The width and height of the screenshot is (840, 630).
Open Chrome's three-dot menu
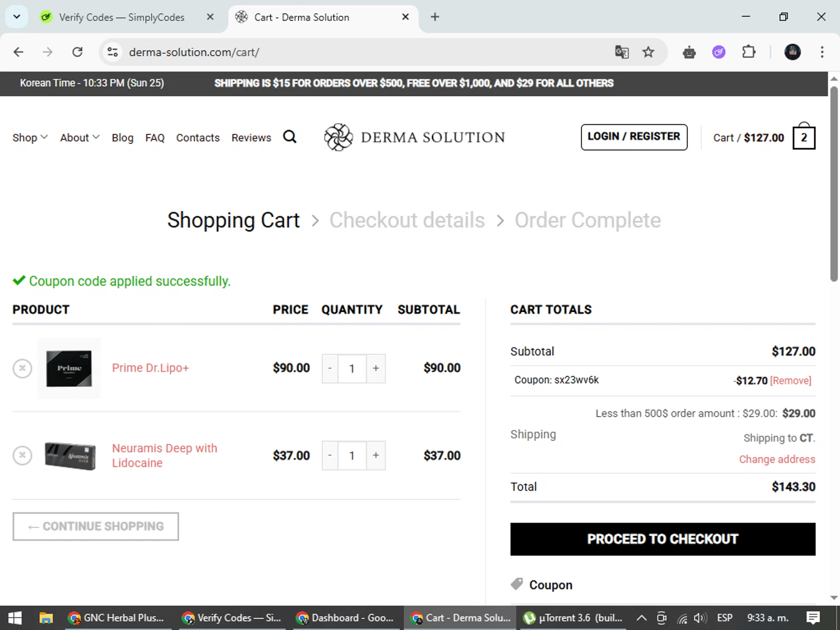click(x=822, y=52)
